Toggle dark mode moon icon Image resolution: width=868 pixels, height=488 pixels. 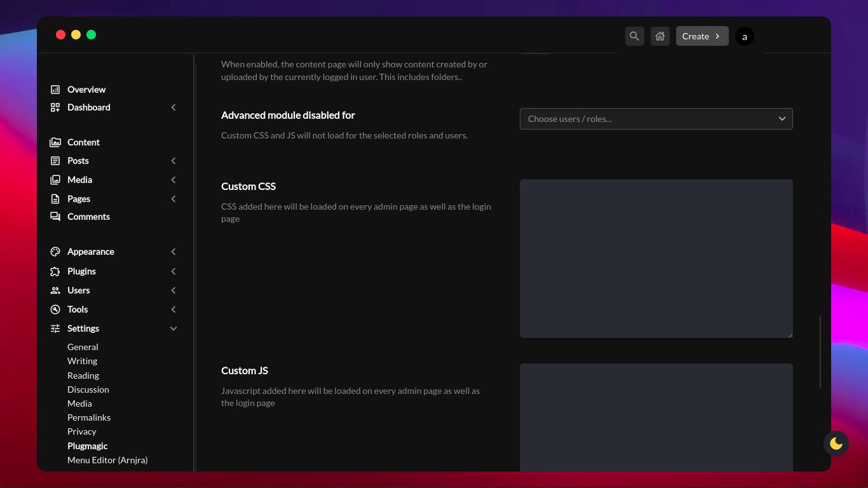pos(836,444)
